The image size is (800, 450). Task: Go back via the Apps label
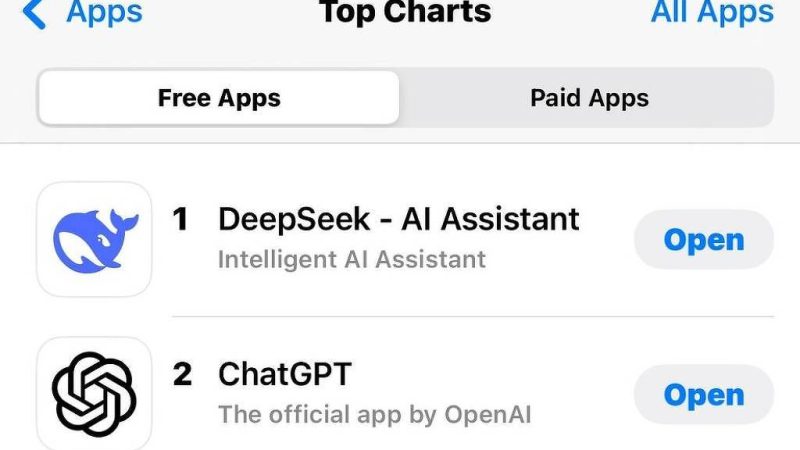[104, 13]
